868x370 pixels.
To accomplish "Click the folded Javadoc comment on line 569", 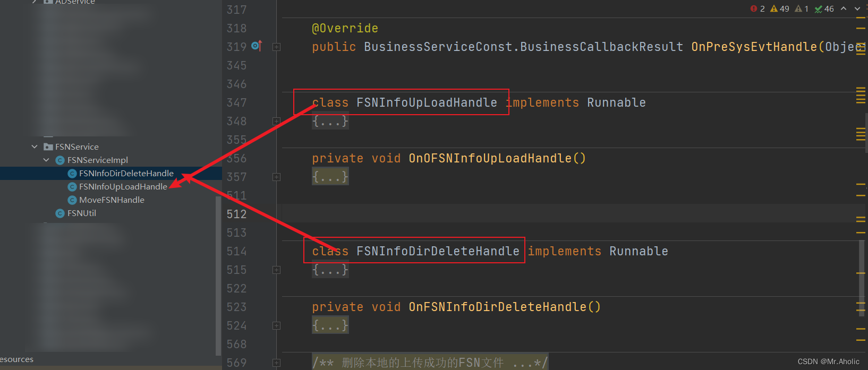I will pyautogui.click(x=430, y=363).
